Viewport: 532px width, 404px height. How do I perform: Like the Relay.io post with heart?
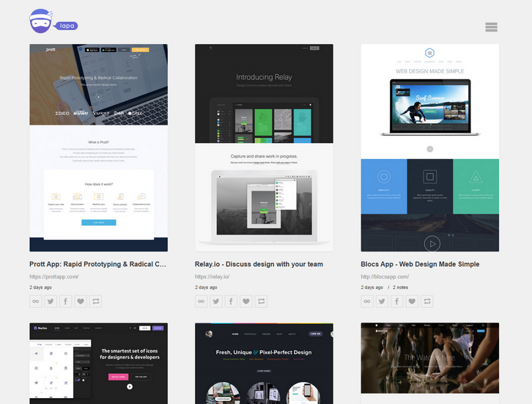coord(246,301)
